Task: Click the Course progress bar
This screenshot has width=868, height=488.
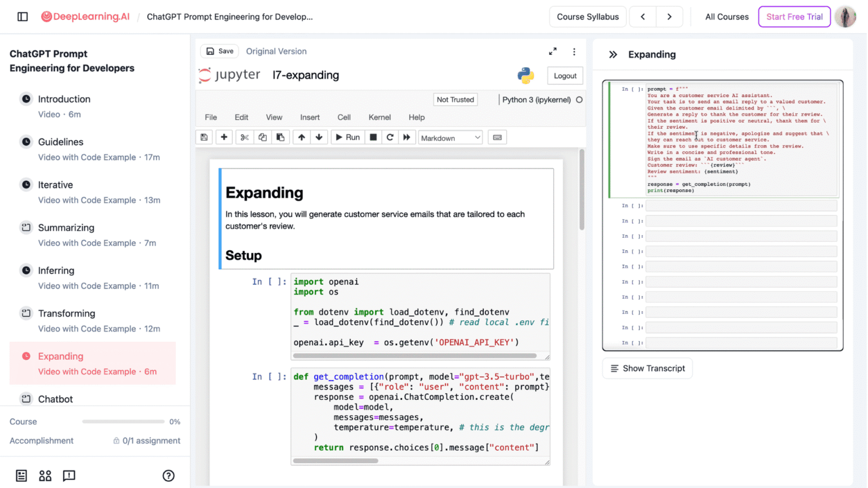Action: click(x=123, y=421)
